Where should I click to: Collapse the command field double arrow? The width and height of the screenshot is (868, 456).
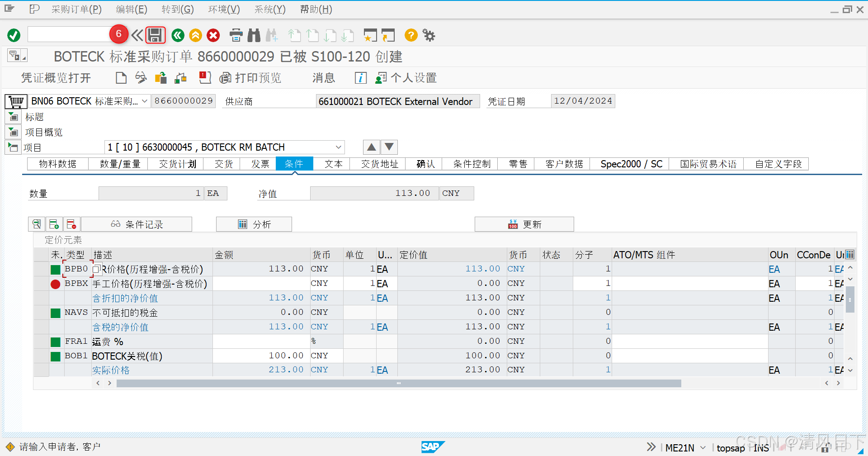click(137, 35)
